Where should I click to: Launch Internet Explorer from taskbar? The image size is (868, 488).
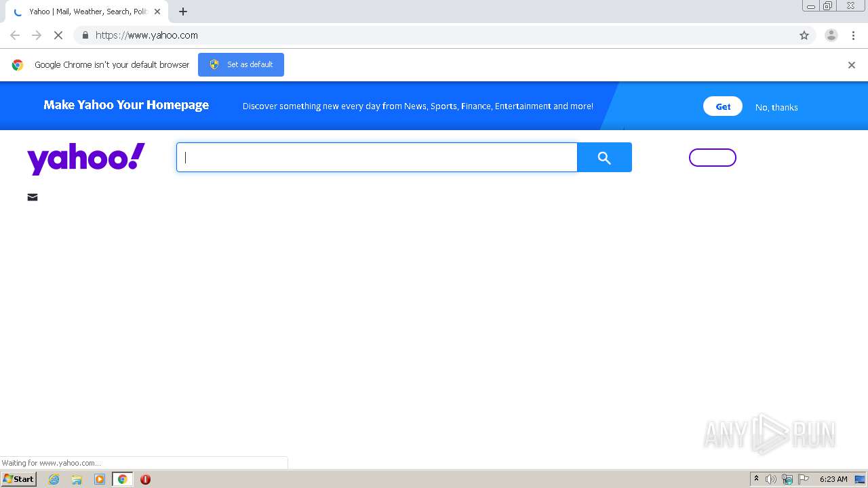[x=54, y=479]
